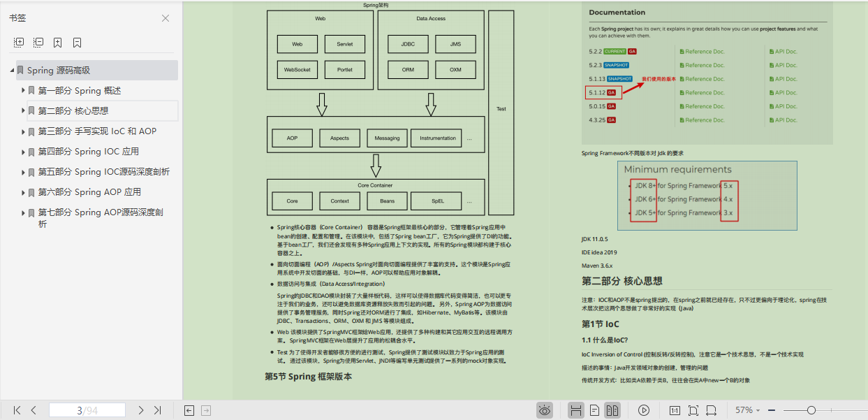
Task: Click the 1.1 什么是IoC? heading
Action: point(605,340)
